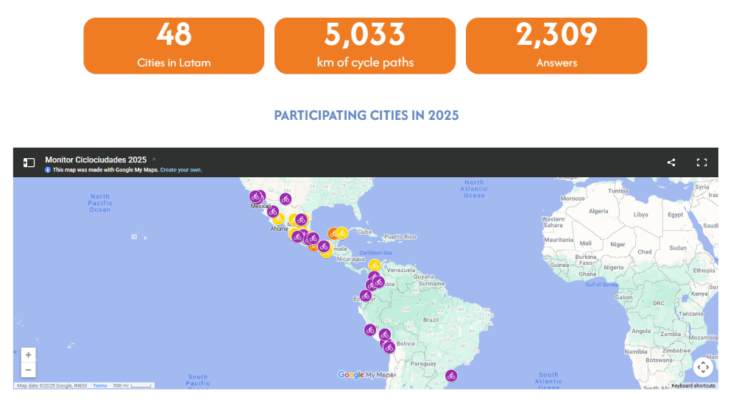Zoom out with the minus button
The width and height of the screenshot is (736, 403).
coord(28,370)
